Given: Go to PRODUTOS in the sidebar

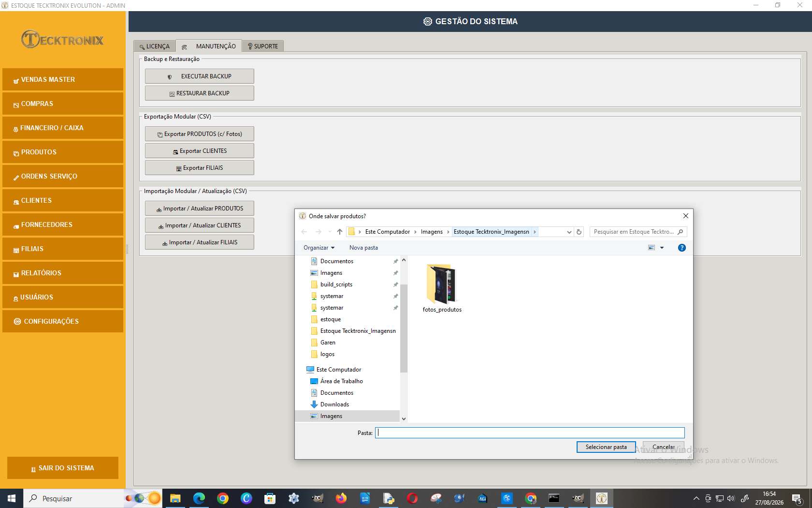Looking at the screenshot, I should pos(63,152).
